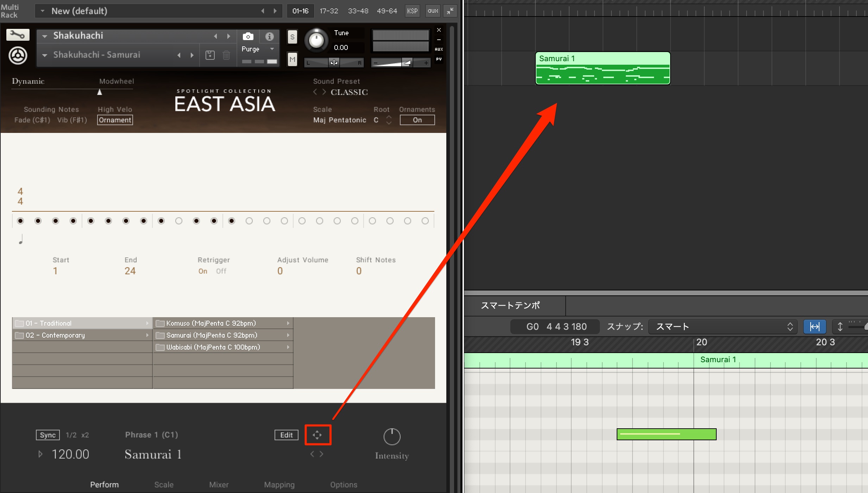Toggle the Mute M button
The image size is (868, 493).
[292, 59]
